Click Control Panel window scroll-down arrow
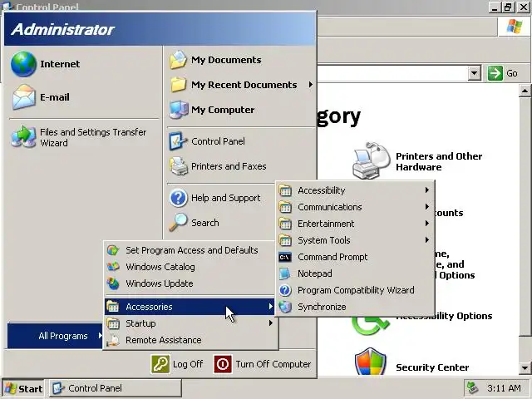The image size is (532, 399). [x=525, y=368]
